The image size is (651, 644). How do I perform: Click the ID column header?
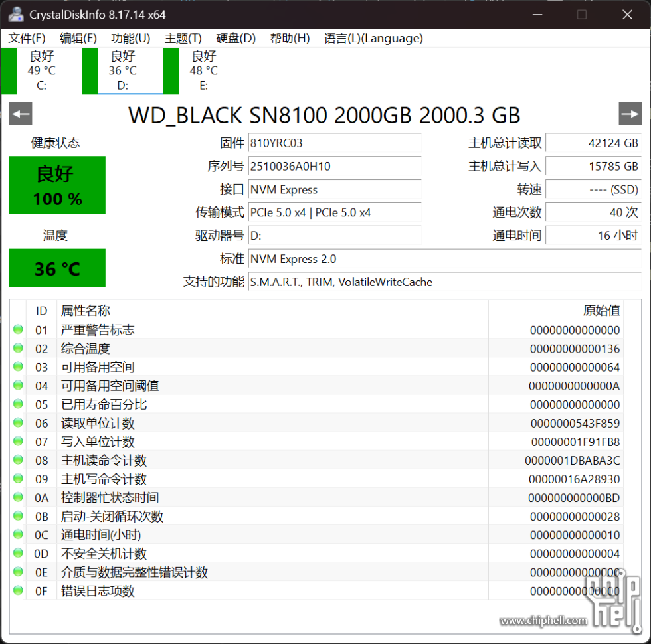pyautogui.click(x=41, y=311)
